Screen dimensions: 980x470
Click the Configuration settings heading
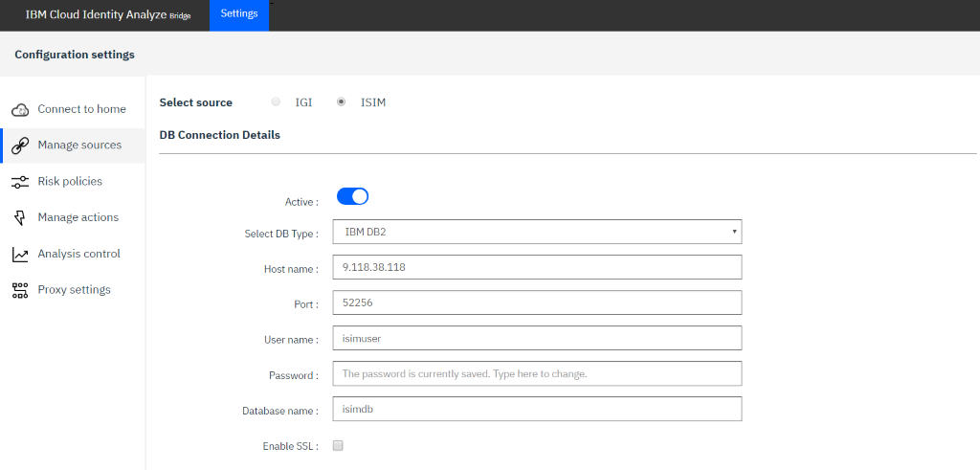[x=75, y=55]
